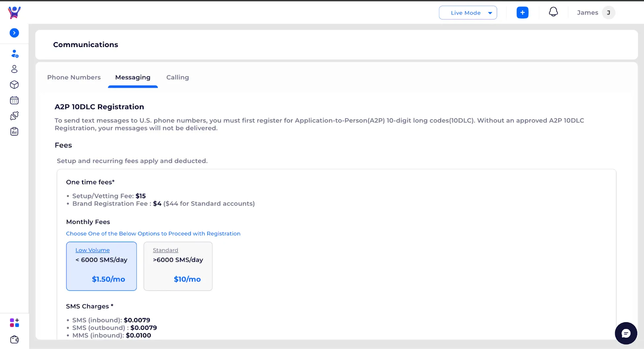644x349 pixels.
Task: Click the Communications page heading
Action: [86, 45]
